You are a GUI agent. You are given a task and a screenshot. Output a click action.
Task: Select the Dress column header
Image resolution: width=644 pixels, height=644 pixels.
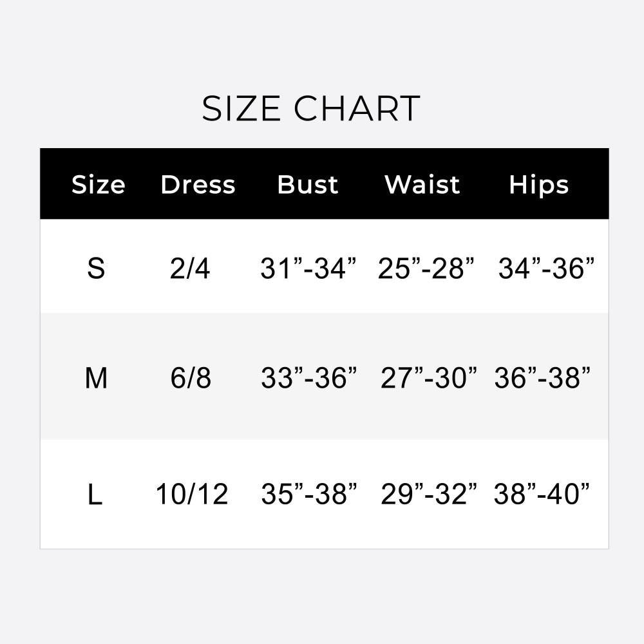tap(198, 184)
